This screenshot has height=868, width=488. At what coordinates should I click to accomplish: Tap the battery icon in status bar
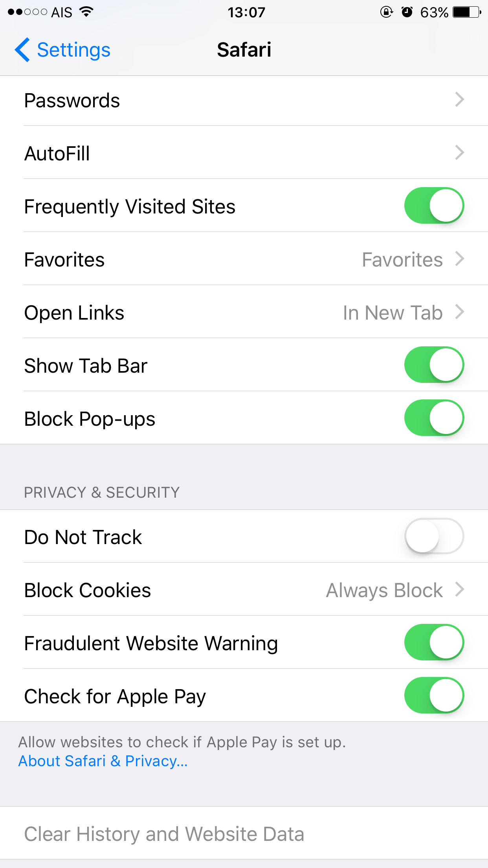467,12
